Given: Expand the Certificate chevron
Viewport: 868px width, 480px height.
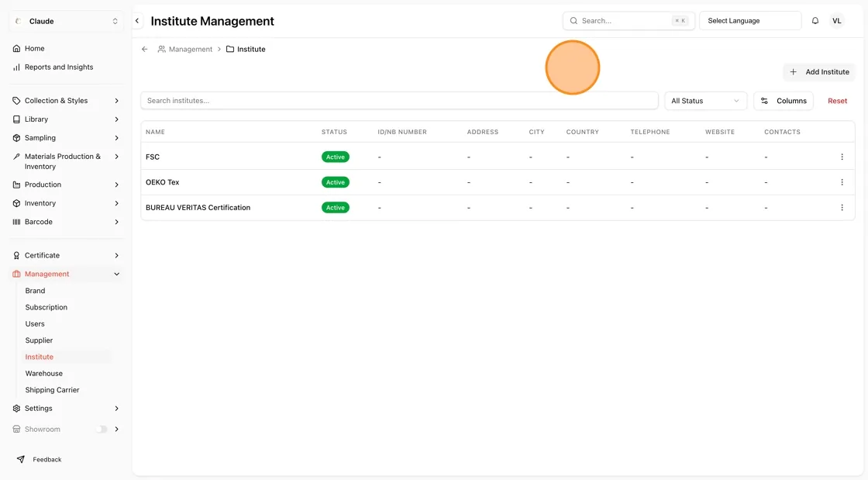Looking at the screenshot, I should tap(116, 256).
